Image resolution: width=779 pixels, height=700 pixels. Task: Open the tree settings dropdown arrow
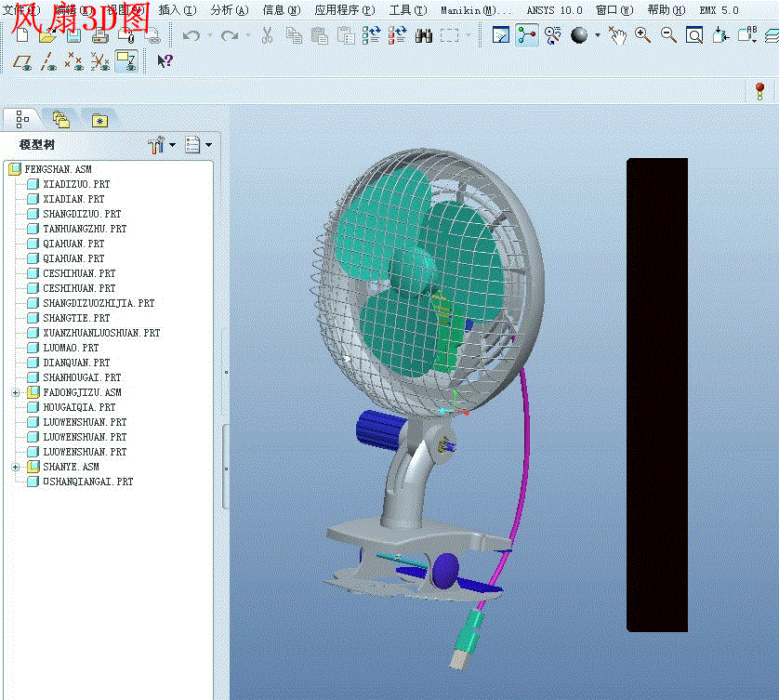tap(172, 145)
